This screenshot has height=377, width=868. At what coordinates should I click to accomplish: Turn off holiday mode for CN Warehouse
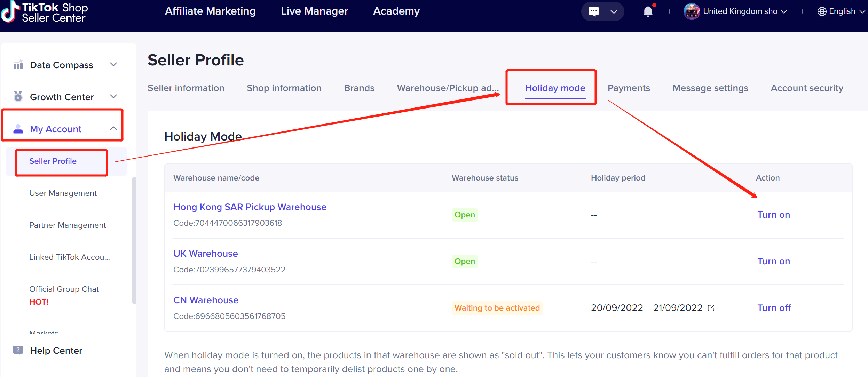coord(774,308)
